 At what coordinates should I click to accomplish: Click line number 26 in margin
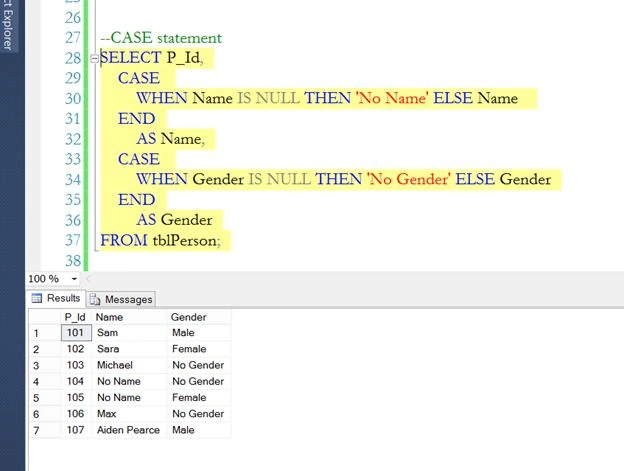(73, 18)
